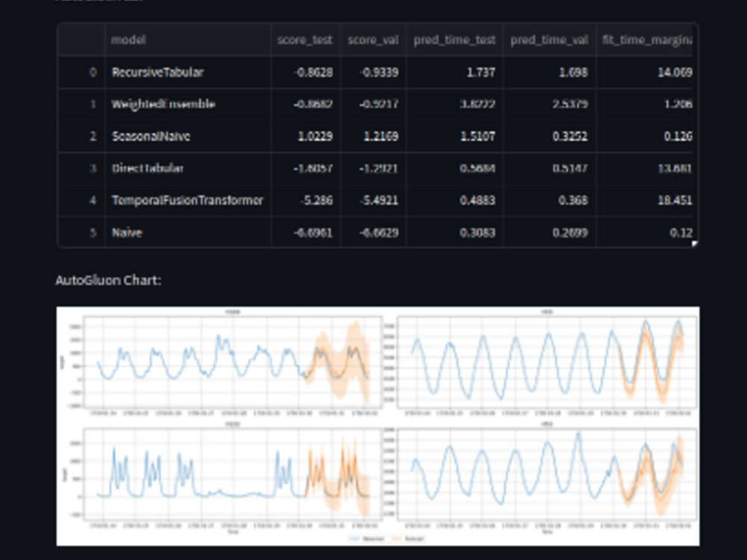Click the score_val cell -0.9339
The image size is (747, 560).
373,72
